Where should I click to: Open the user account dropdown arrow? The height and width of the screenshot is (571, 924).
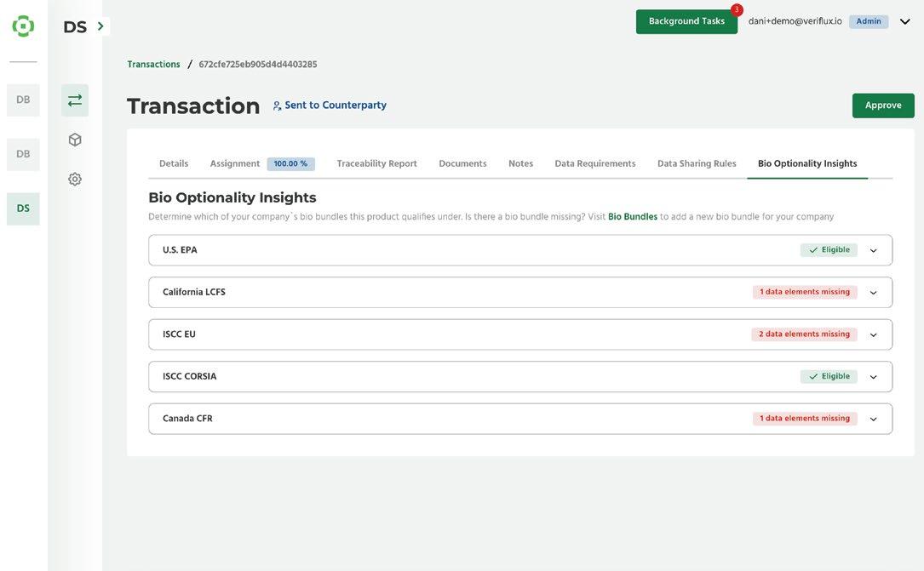[x=904, y=22]
